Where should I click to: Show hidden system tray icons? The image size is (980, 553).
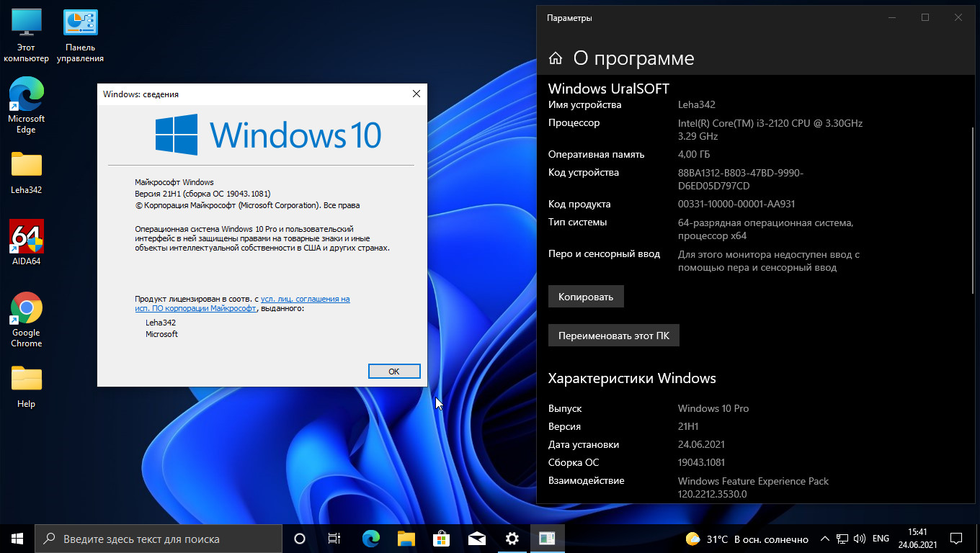click(825, 539)
